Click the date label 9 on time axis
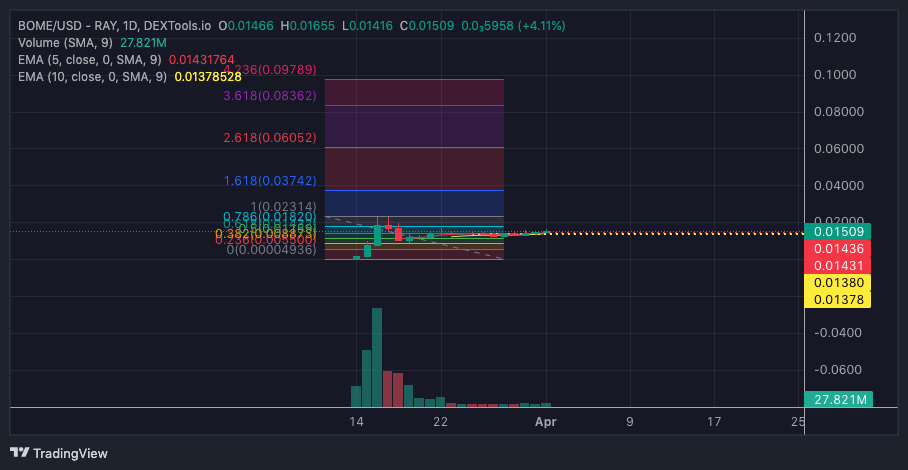Image resolution: width=908 pixels, height=470 pixels. click(629, 422)
